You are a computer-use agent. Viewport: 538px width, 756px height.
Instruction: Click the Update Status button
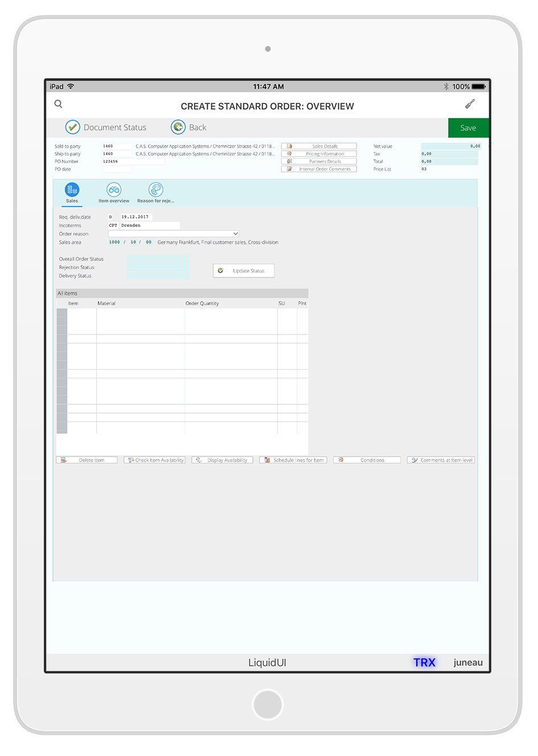pyautogui.click(x=243, y=271)
